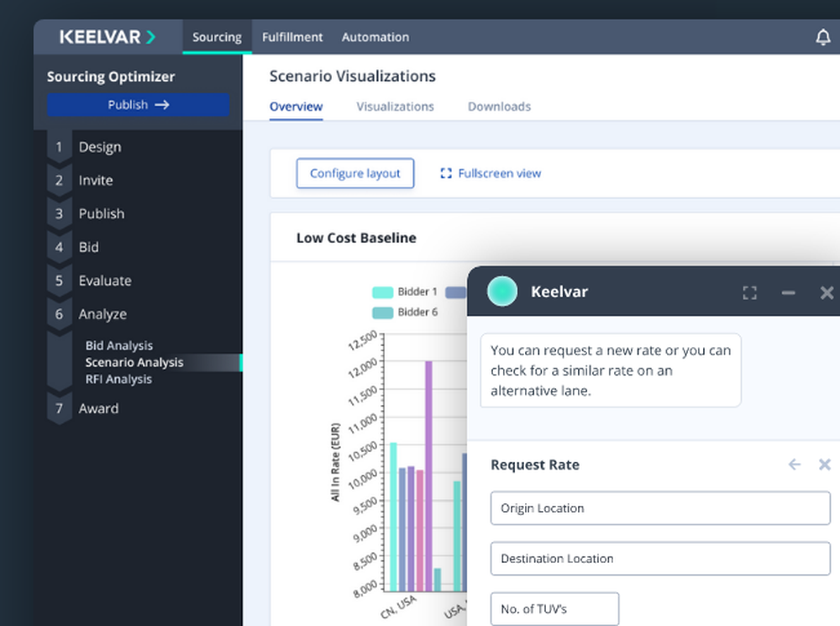Viewport: 840px width, 626px height.
Task: Click the Keelvar bot avatar
Action: [x=502, y=291]
